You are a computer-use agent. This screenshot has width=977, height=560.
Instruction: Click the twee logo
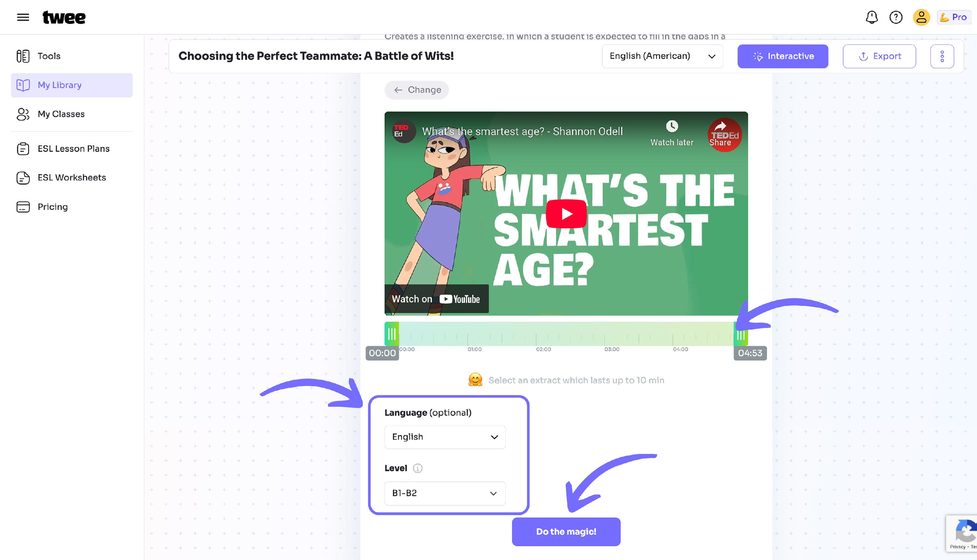(64, 17)
